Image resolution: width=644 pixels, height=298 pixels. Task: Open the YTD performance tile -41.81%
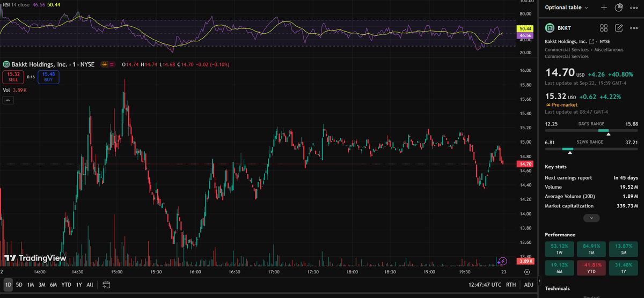(x=591, y=267)
